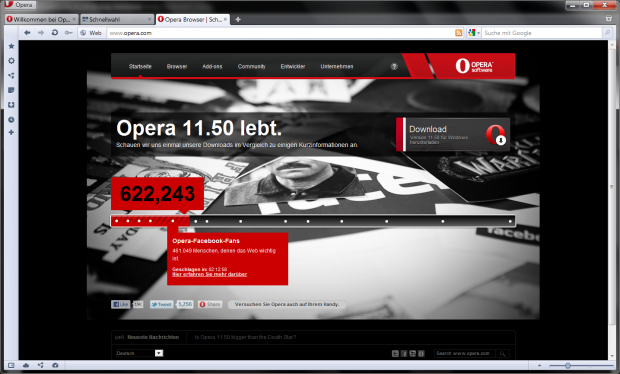620x374 pixels.
Task: Click the Search www.opera.com field
Action: tap(465, 353)
